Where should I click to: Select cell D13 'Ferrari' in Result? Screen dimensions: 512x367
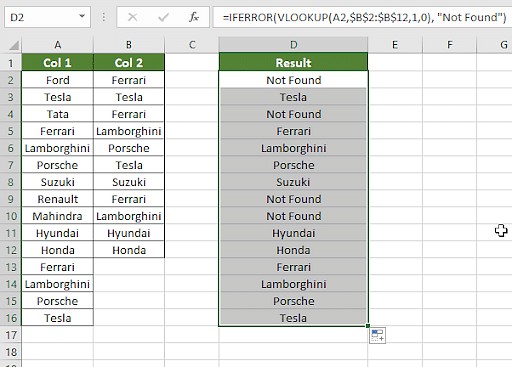pos(293,267)
